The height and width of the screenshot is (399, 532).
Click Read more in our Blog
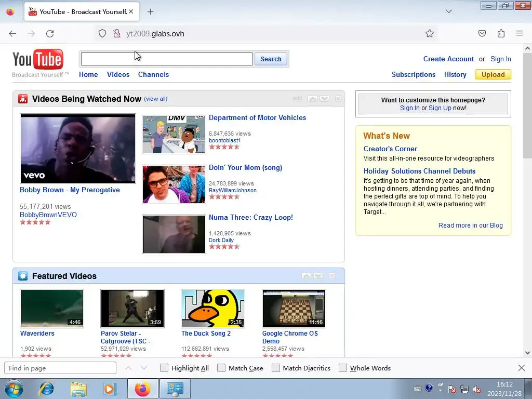[470, 225]
